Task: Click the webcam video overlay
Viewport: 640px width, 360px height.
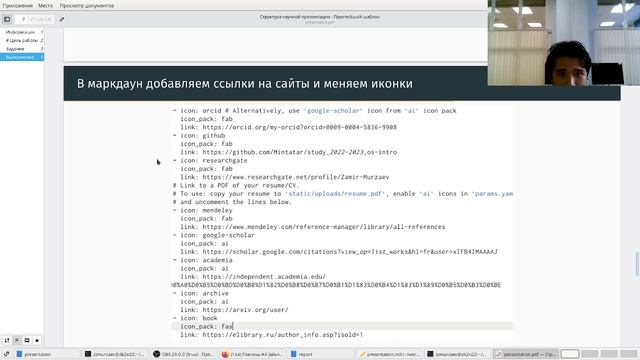Action: click(564, 43)
